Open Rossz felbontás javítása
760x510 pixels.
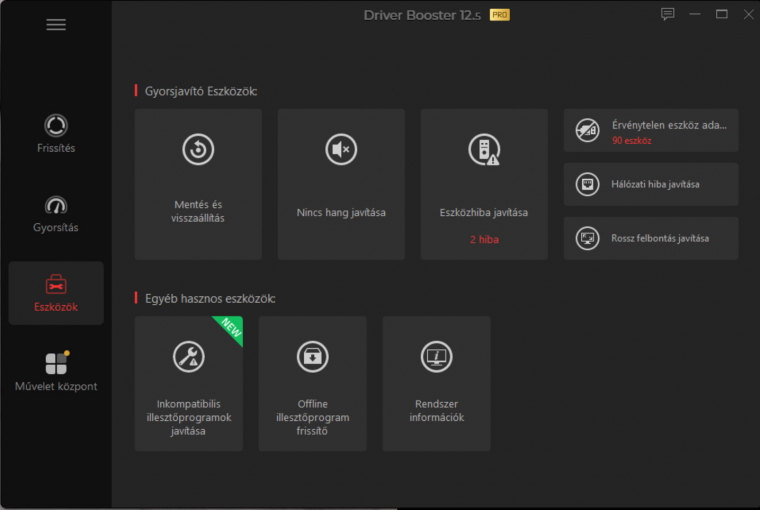[x=651, y=238]
